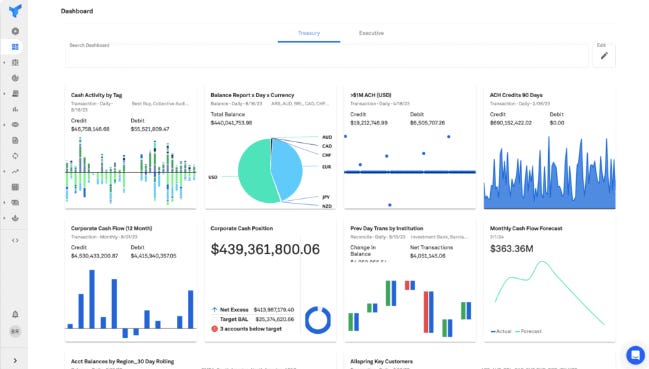Open the download-tray icon above the sidebar divider

coord(15,218)
